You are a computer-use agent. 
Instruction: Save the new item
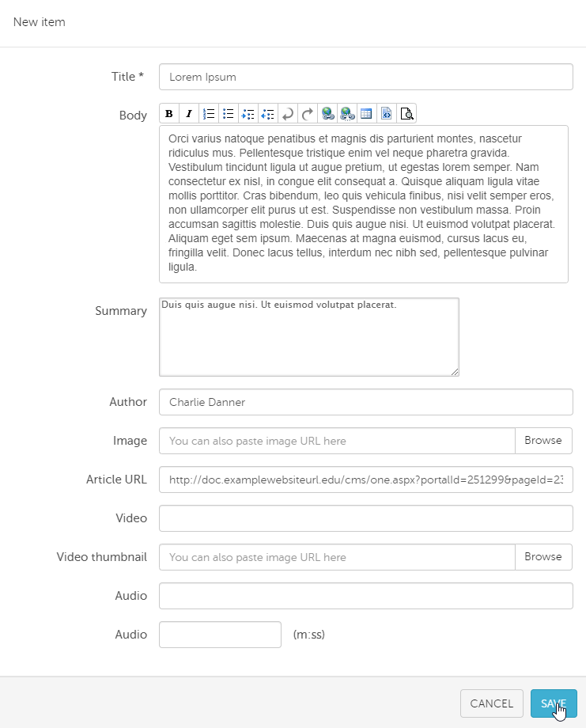pyautogui.click(x=554, y=703)
